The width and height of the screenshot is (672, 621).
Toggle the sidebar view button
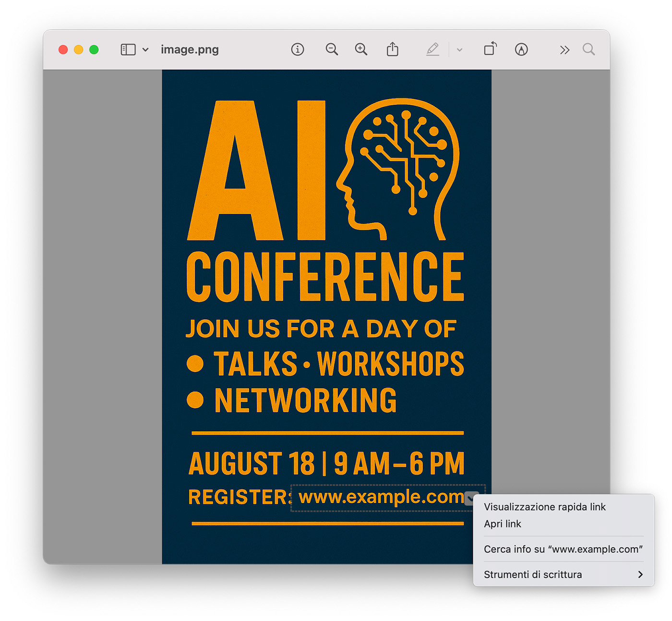pyautogui.click(x=128, y=49)
